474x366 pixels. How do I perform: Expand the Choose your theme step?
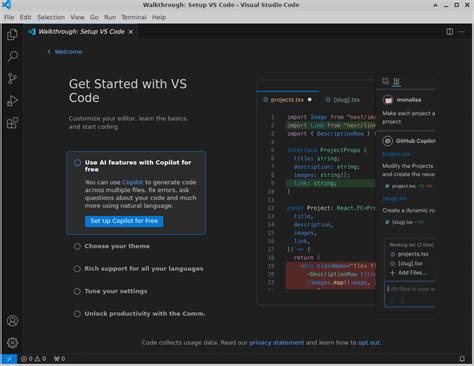[x=117, y=246]
